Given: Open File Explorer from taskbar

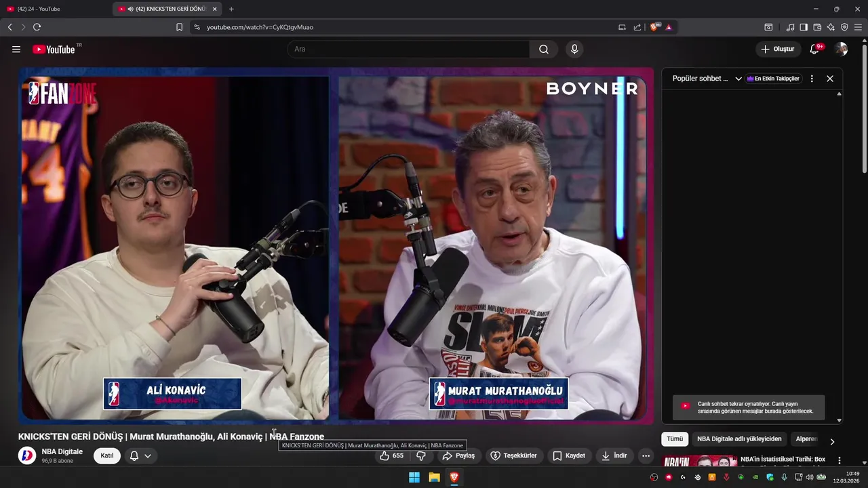Looking at the screenshot, I should pos(434,477).
